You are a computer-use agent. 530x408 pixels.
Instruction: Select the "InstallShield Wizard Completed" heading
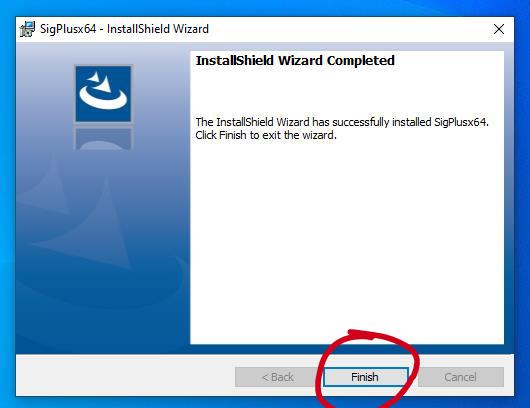point(295,61)
